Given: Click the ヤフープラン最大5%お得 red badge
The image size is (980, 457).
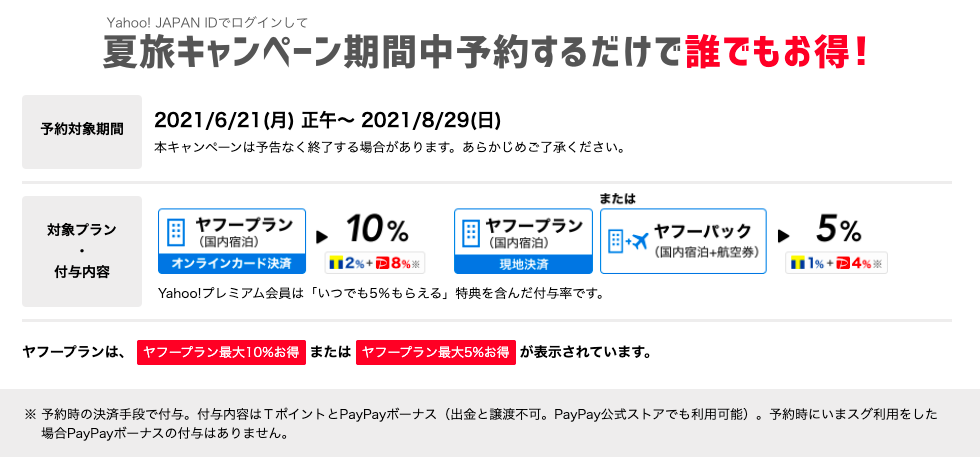Looking at the screenshot, I should point(436,353).
